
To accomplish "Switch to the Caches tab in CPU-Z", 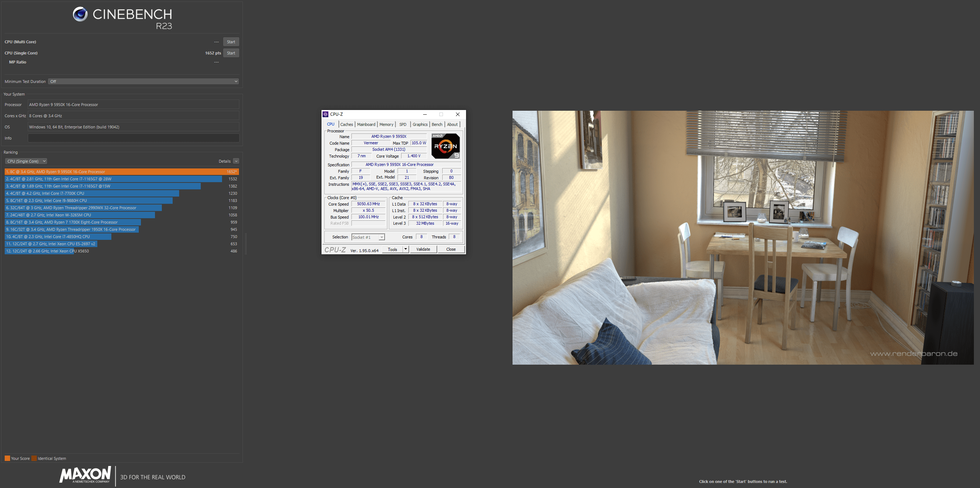I will (347, 124).
